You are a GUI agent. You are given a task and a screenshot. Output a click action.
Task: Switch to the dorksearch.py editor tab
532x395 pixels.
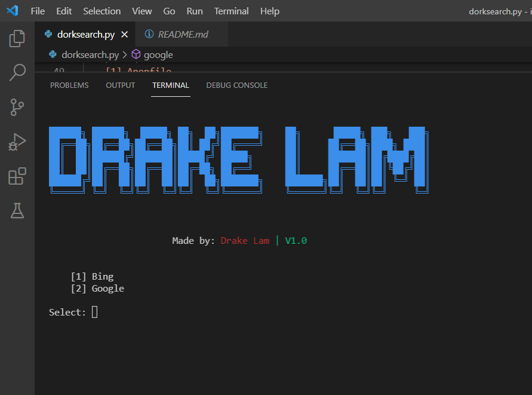pyautogui.click(x=85, y=34)
